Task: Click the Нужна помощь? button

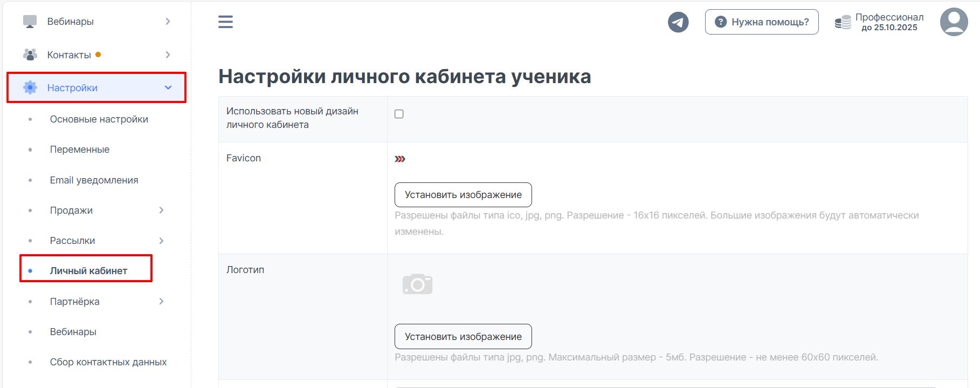Action: 762,22
